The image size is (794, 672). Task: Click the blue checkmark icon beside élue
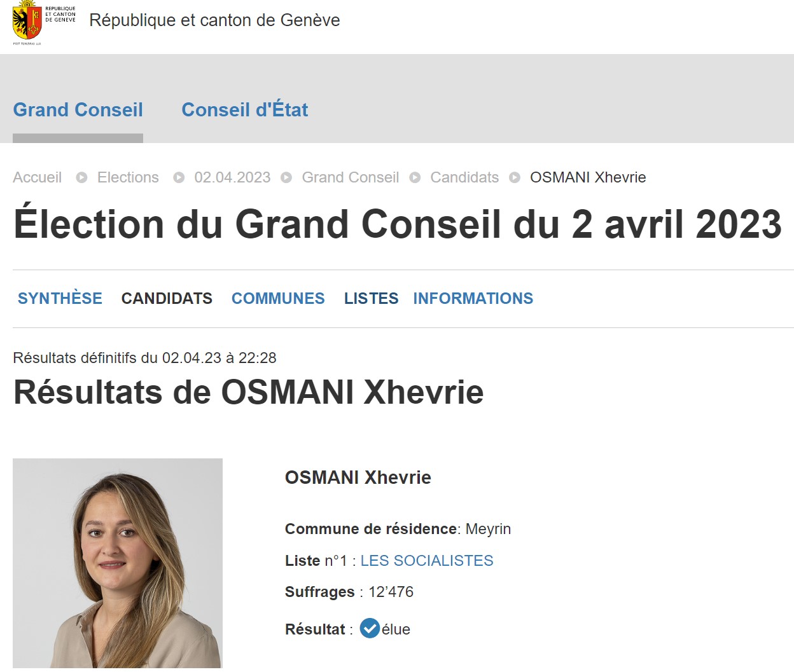point(370,628)
